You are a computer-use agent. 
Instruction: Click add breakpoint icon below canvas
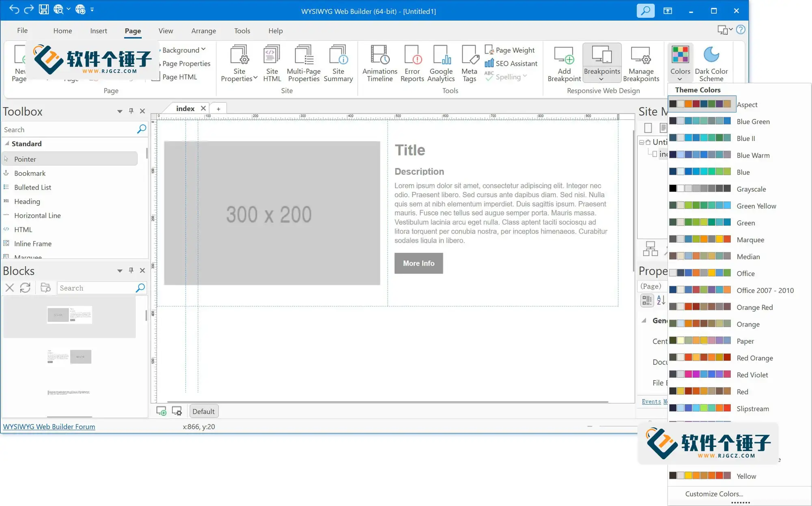[161, 411]
